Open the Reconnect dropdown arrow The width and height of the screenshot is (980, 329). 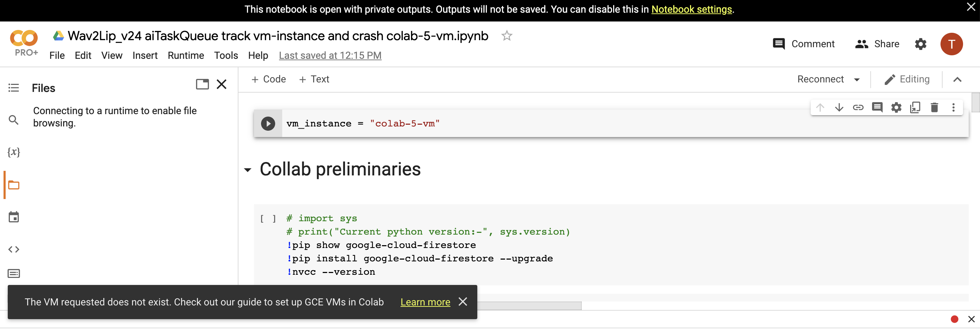(857, 79)
